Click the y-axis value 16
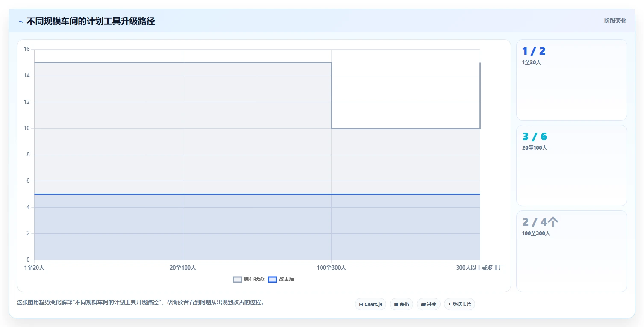Viewport: 644px width, 327px height. (27, 49)
